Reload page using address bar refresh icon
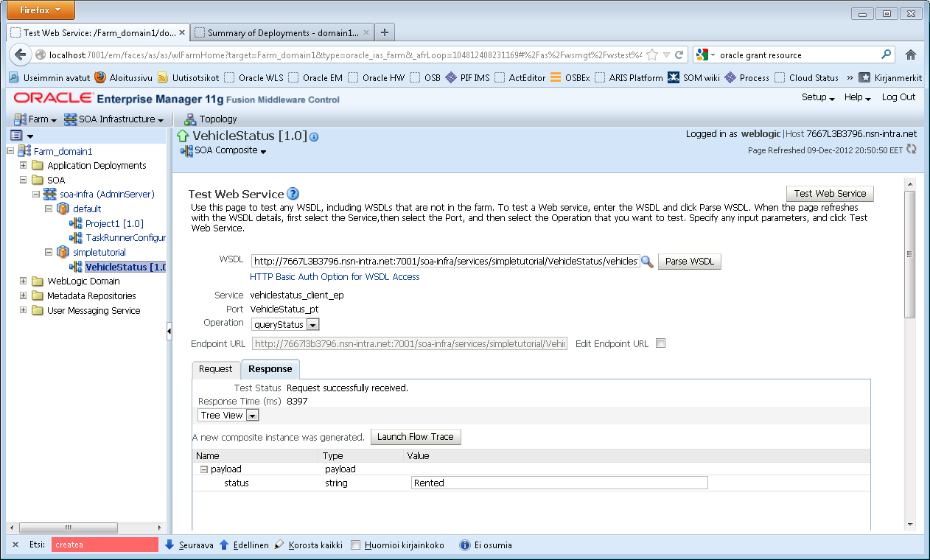Viewport: 930px width, 560px height. 679,55
